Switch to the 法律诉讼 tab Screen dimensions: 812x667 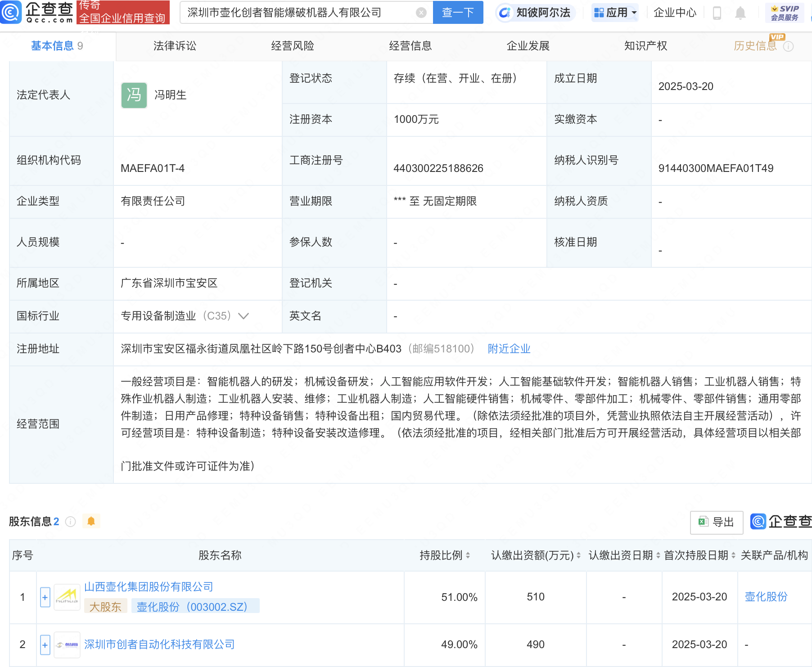(x=175, y=45)
